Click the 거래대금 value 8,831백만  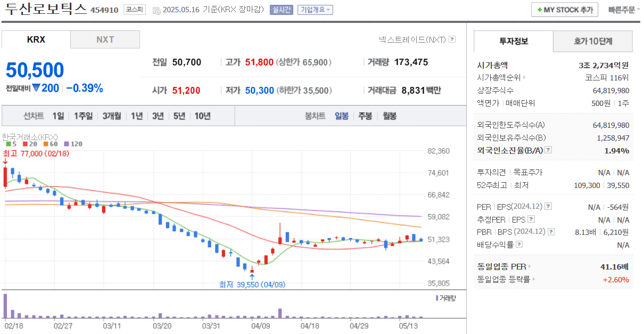tap(421, 91)
